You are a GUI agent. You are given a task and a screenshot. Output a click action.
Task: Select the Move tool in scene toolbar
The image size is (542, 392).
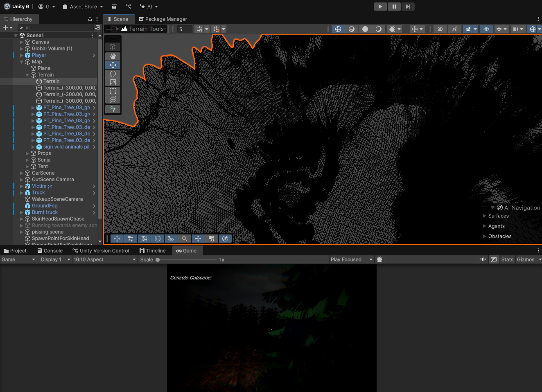(x=113, y=65)
